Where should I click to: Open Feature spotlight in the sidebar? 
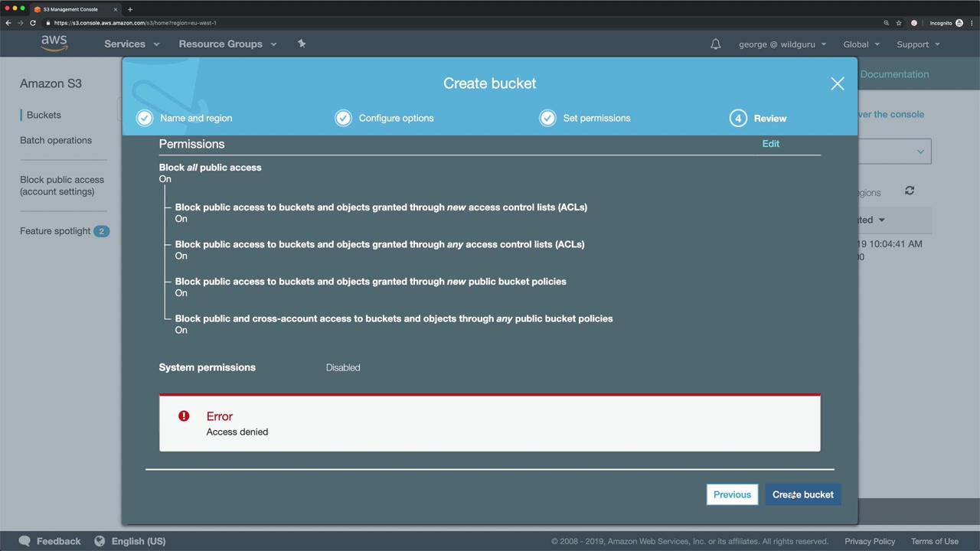point(55,231)
